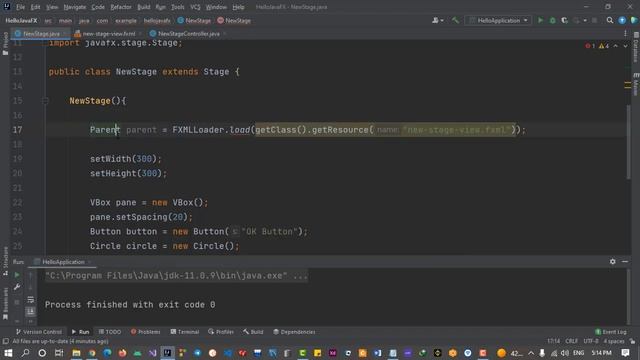Open Build tool window in bottom bar
The width and height of the screenshot is (640, 360).
[x=253, y=332]
